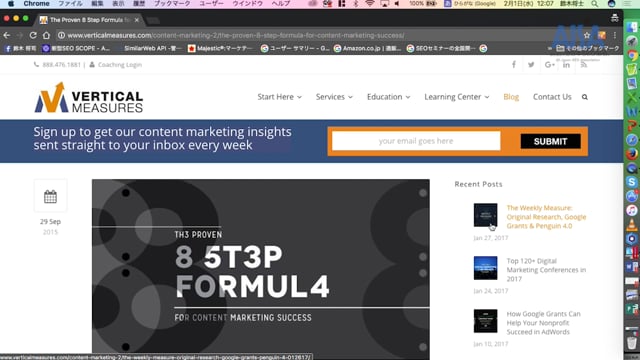Screen dimensions: 640x360
Task: Reload the page with the refresh icon
Action: [33, 36]
